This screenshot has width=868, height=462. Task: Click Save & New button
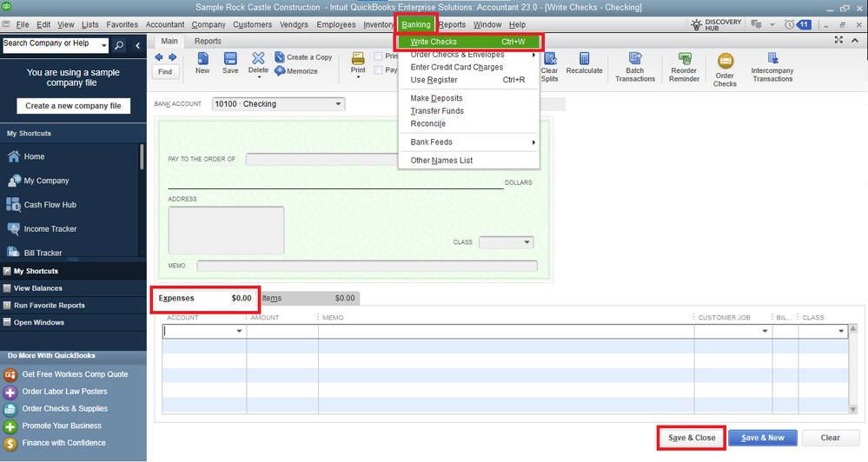(763, 438)
